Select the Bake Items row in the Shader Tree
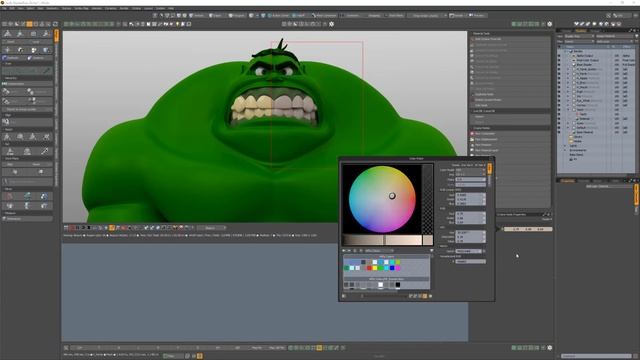 click(x=576, y=155)
